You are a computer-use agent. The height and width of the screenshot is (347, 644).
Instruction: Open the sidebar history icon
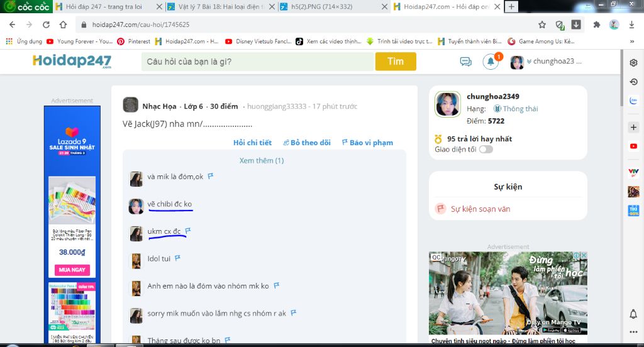tap(634, 82)
